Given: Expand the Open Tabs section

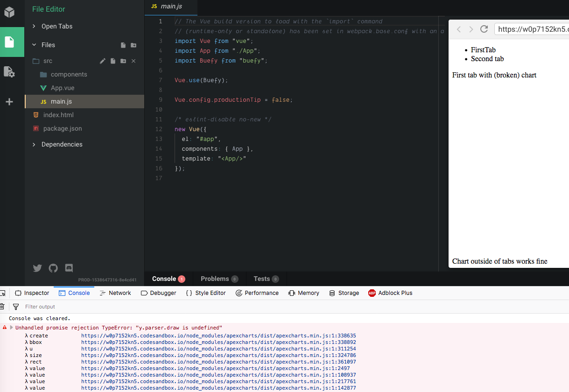Looking at the screenshot, I should (33, 26).
